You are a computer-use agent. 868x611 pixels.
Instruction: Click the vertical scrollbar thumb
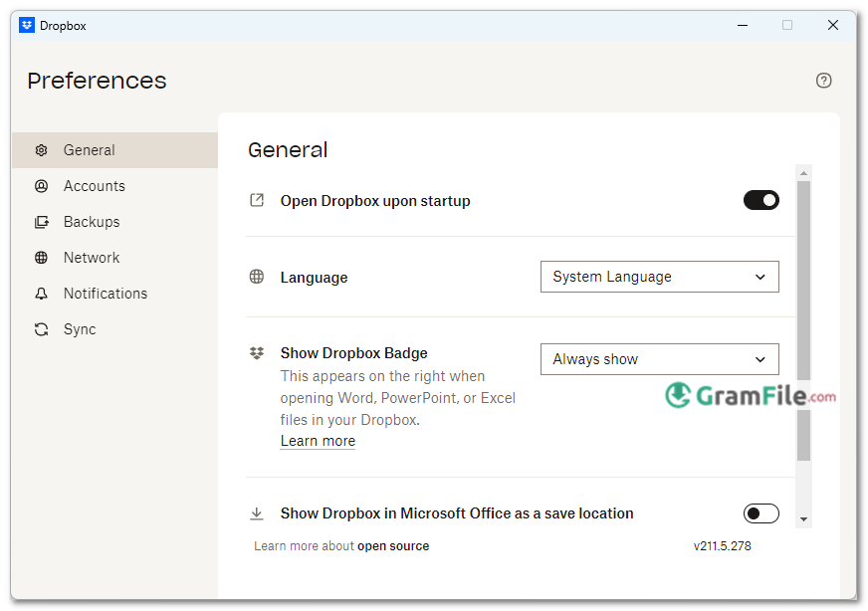803,321
